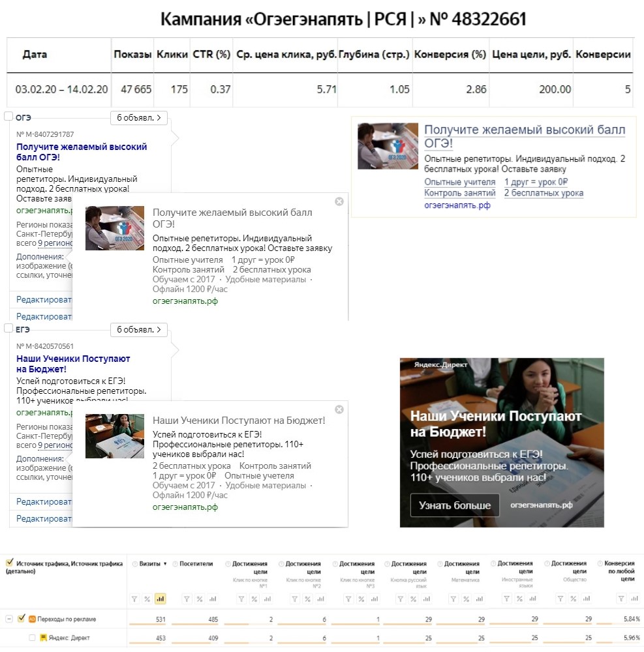Select the Показы value 47 665
This screenshot has height=652, width=644.
click(x=136, y=89)
